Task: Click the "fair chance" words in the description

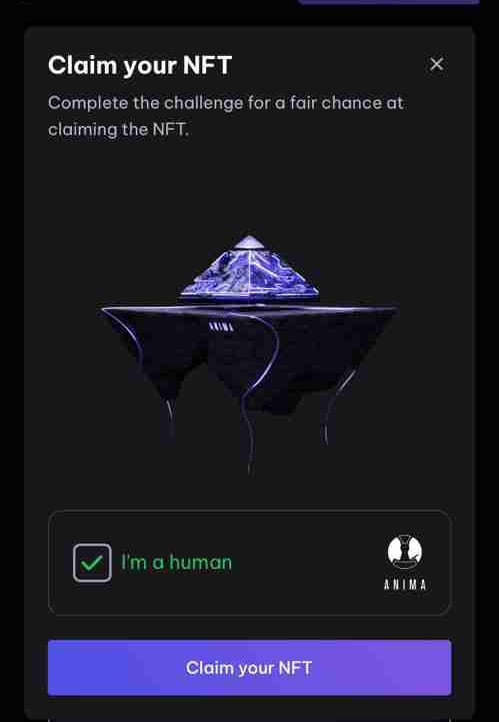Action: tap(336, 103)
